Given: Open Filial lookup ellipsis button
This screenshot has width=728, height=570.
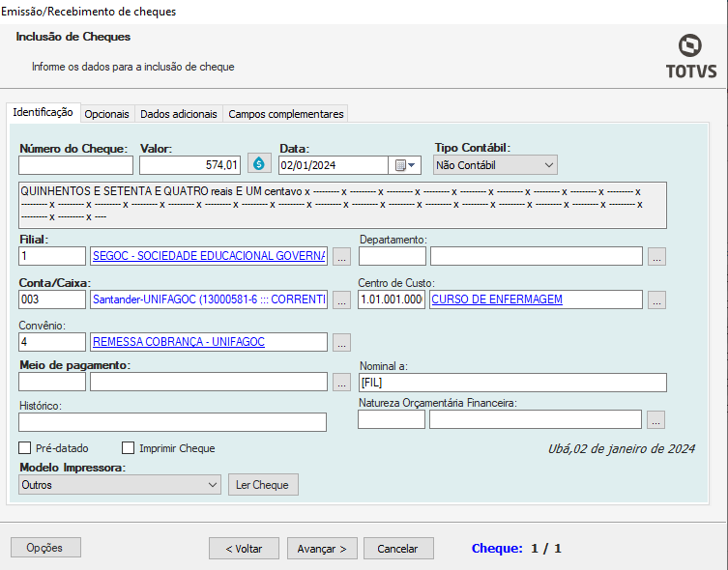Looking at the screenshot, I should [341, 256].
